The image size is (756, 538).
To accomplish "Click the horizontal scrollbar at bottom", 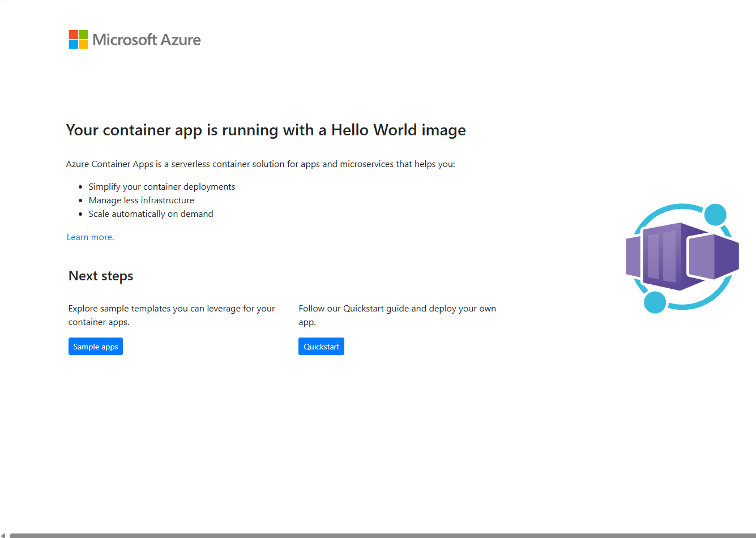I will pyautogui.click(x=382, y=535).
